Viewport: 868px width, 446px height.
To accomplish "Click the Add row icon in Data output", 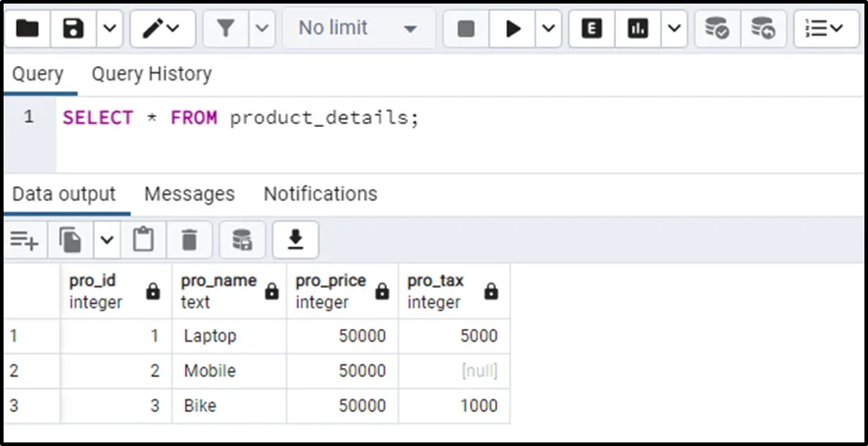I will (x=24, y=240).
